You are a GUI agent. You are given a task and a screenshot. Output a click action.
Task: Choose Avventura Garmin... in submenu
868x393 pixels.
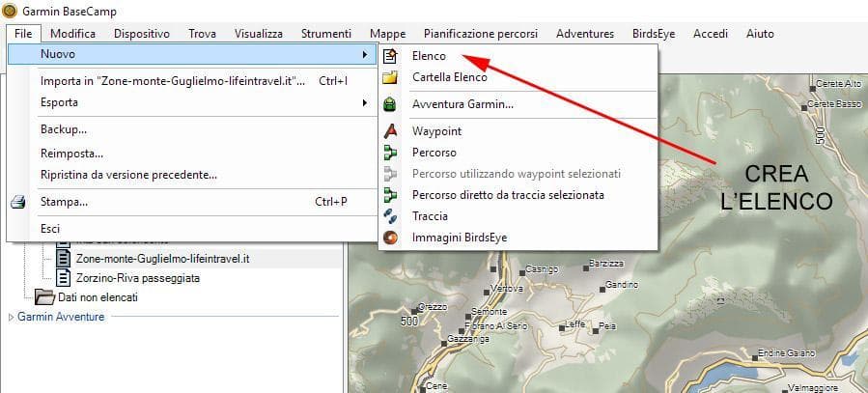518,104
